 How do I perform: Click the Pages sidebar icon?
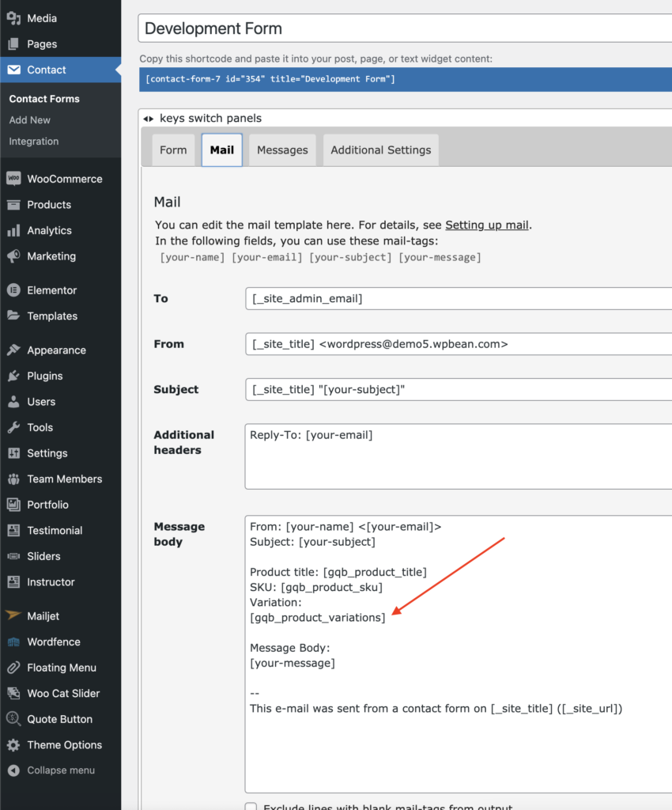(13, 44)
